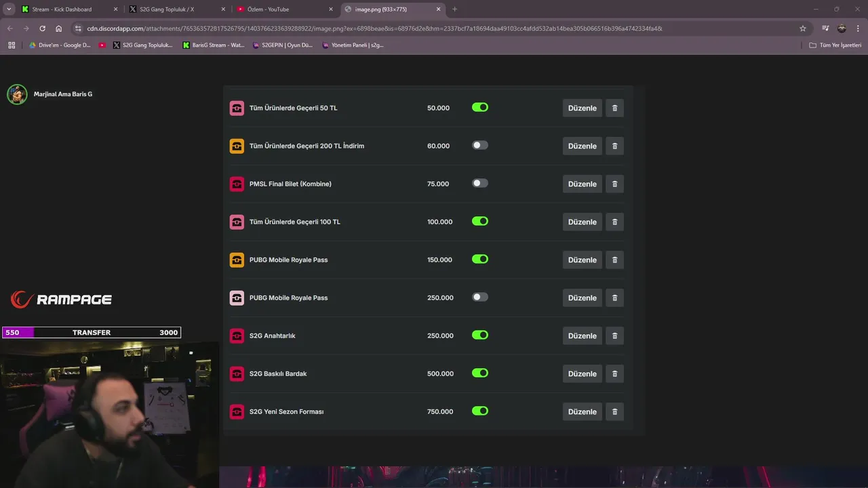Click Düzenle for S2G Baskılı Bardak
The image size is (868, 488).
pyautogui.click(x=583, y=373)
